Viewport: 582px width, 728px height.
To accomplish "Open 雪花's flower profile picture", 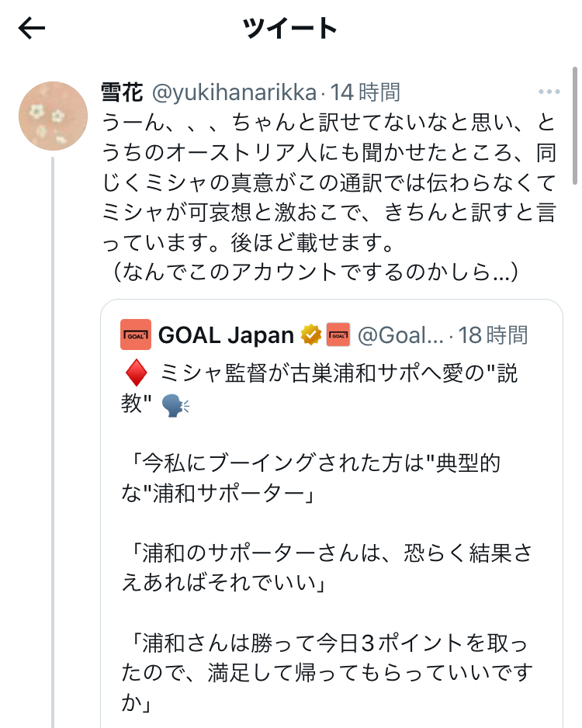I will tap(53, 116).
